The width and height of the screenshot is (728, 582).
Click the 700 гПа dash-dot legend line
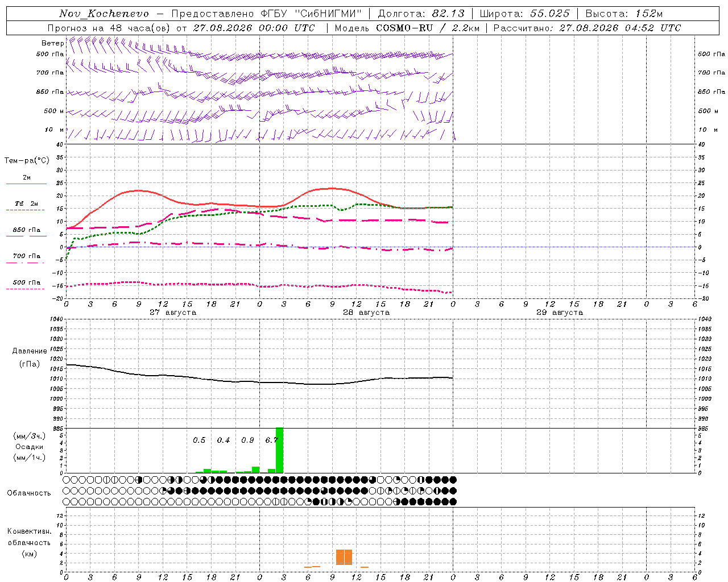(x=25, y=263)
